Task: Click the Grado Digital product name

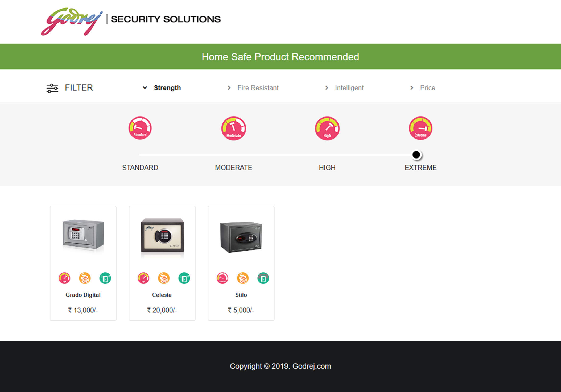Action: pos(83,295)
